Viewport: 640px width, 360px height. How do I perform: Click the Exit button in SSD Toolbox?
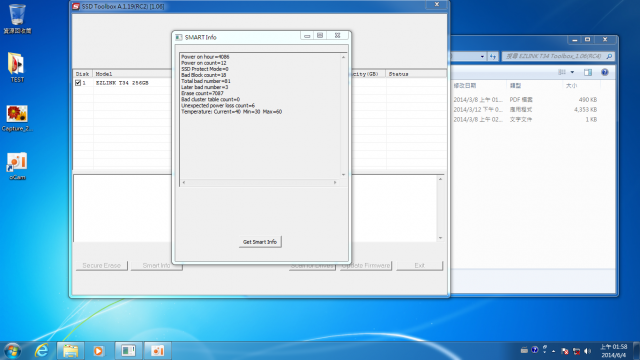point(420,266)
